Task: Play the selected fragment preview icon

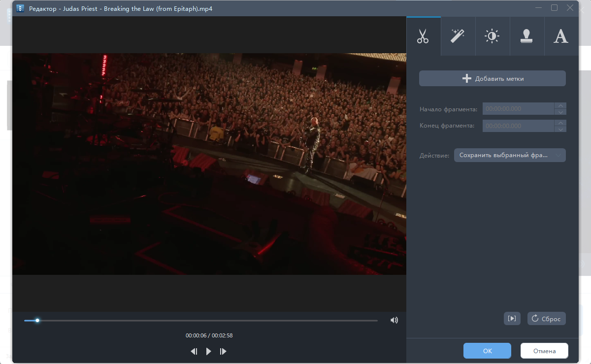Action: (x=512, y=319)
